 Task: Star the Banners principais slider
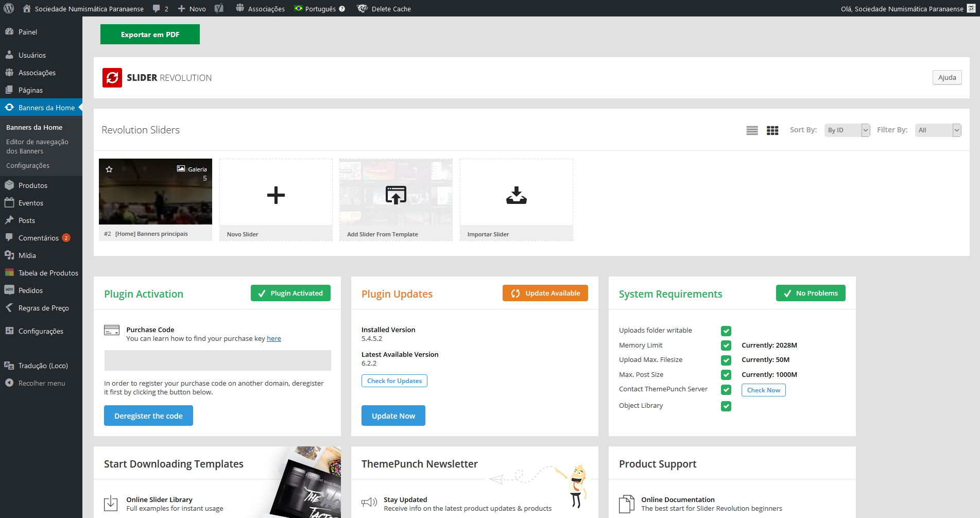tap(109, 169)
